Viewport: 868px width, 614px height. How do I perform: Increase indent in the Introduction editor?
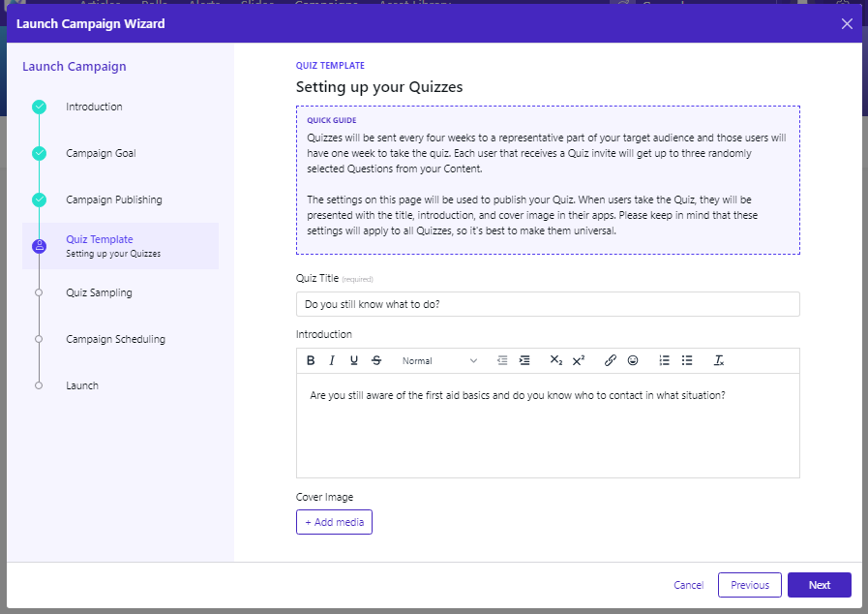524,360
